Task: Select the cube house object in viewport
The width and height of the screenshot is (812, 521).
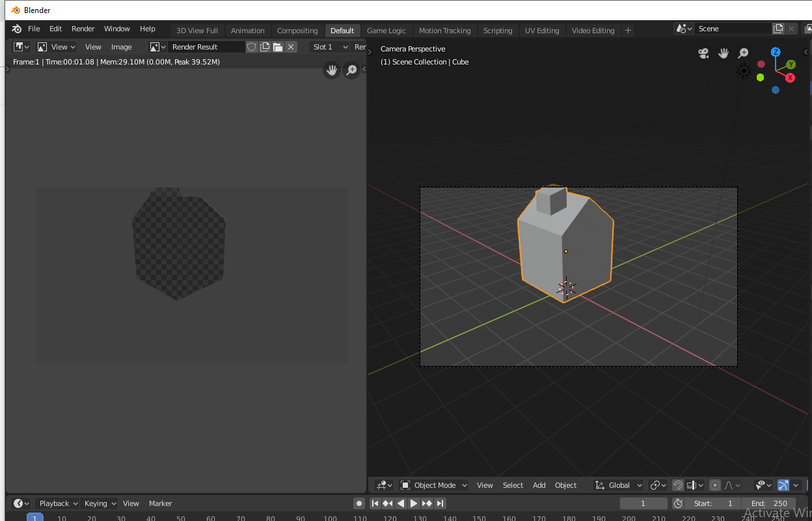Action: 566,244
